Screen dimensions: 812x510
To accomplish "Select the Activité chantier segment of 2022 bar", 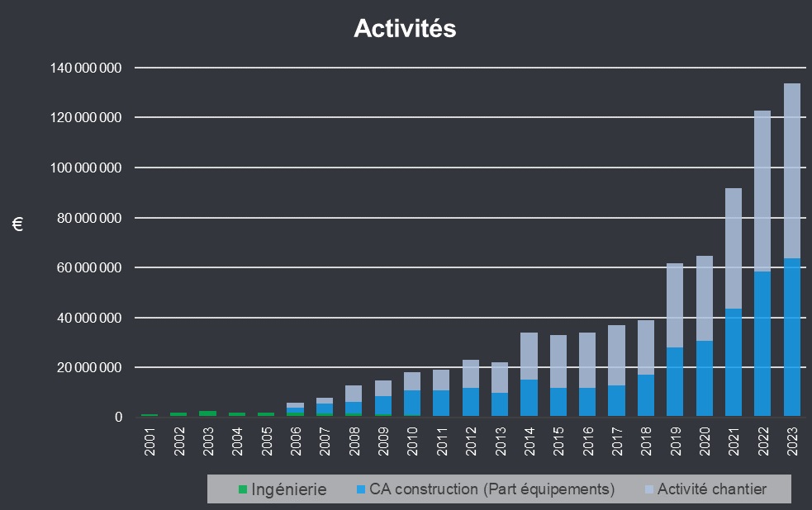I will (762, 191).
